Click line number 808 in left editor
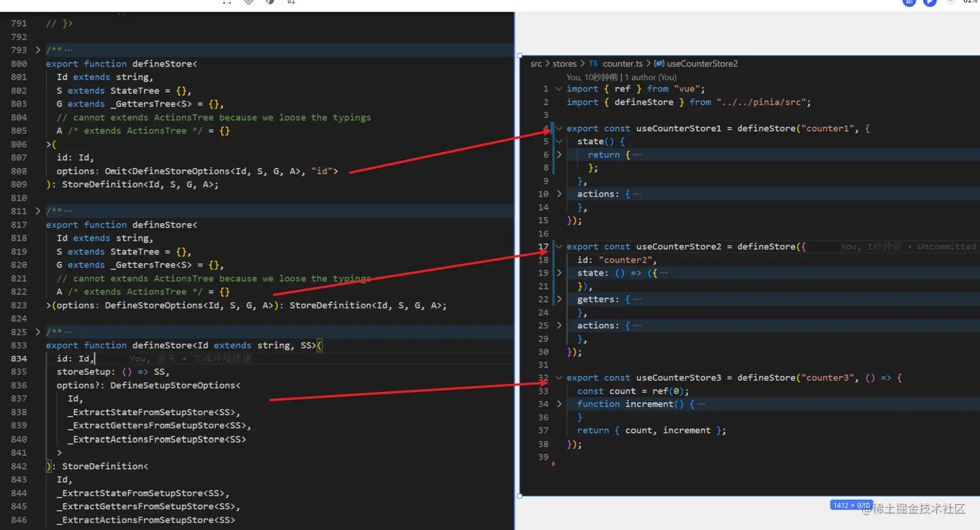This screenshot has height=530, width=980. click(x=19, y=171)
